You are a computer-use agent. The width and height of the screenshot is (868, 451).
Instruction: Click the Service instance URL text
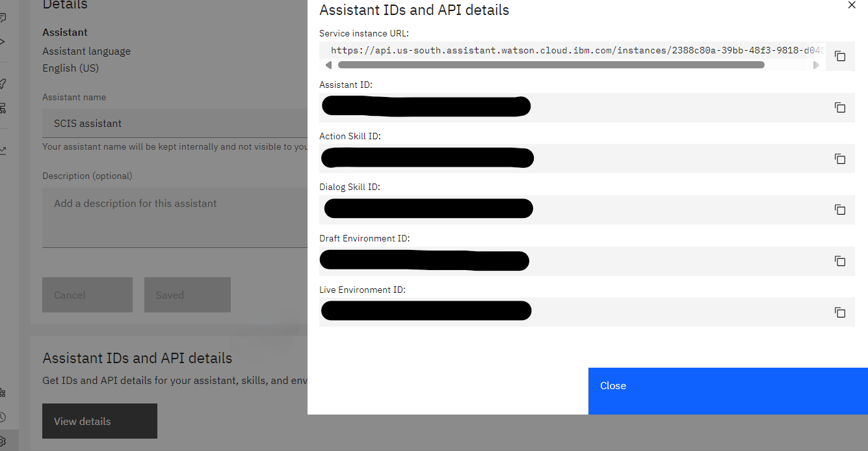tap(572, 50)
